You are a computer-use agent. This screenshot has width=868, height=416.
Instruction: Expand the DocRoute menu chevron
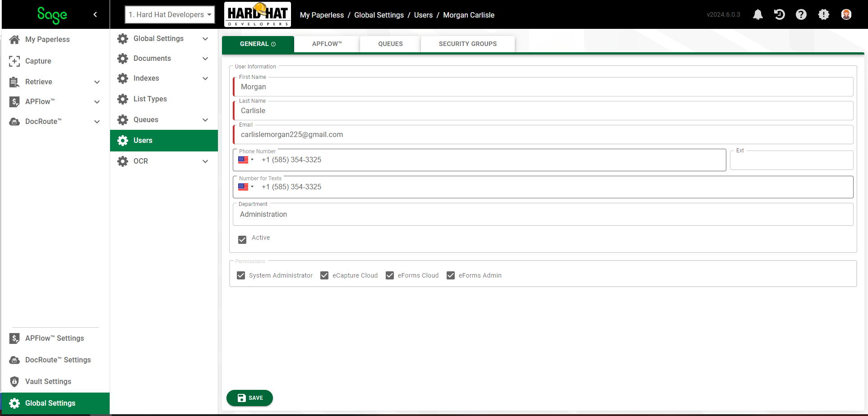(x=97, y=122)
